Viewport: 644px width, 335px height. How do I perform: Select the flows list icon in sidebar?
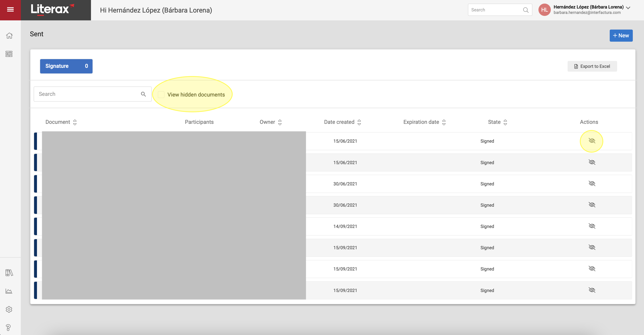(x=9, y=54)
